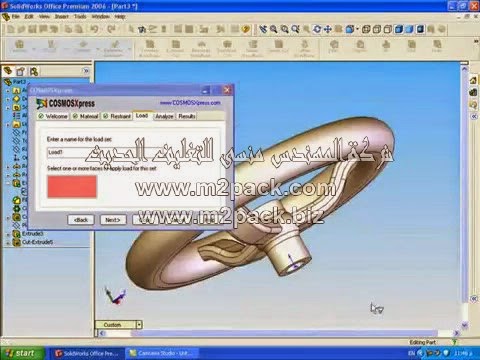Click the yellow Help question-mark icon
The height and width of the screenshot is (360, 480).
point(246,29)
